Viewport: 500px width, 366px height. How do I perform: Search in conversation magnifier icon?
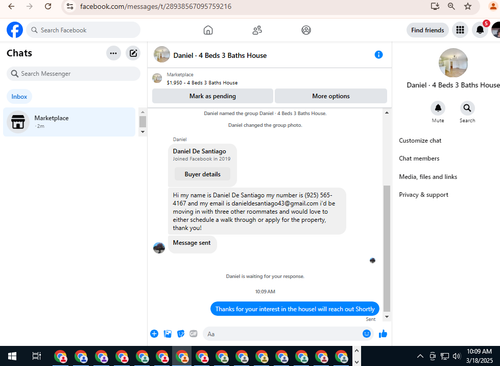pos(467,108)
